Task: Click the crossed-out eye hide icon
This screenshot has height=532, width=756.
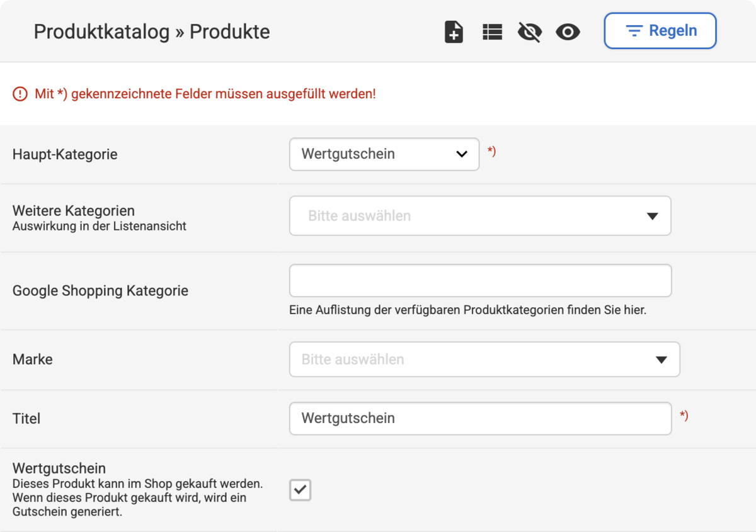Action: 529,31
